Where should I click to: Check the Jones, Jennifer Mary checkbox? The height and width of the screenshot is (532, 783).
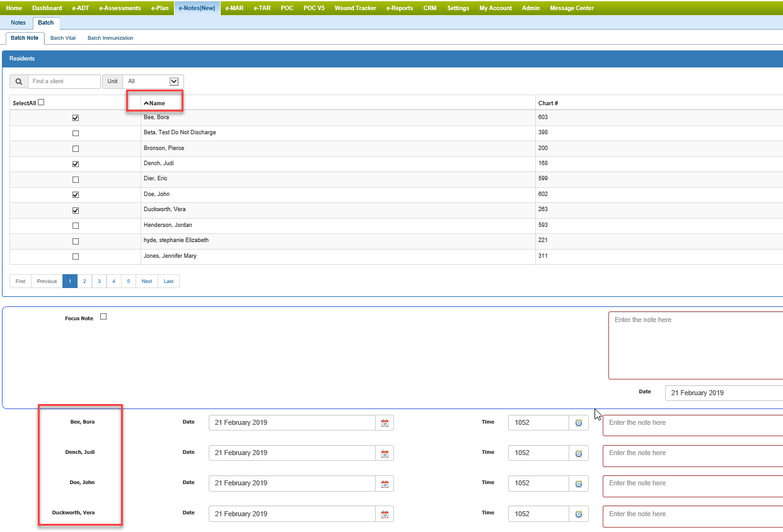pos(76,257)
